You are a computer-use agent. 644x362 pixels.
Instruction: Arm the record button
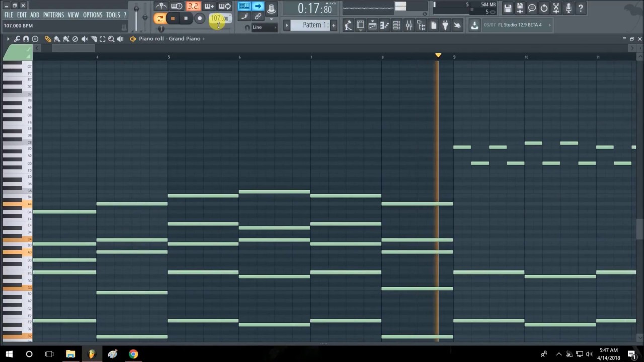tap(200, 18)
